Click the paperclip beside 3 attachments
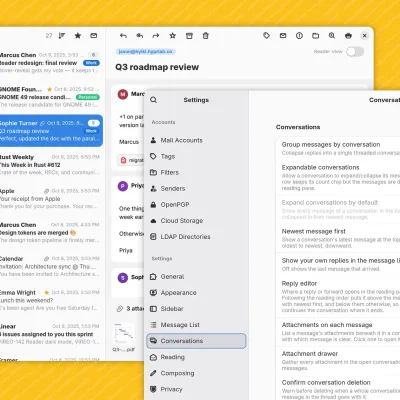Image resolution: width=400 pixels, height=400 pixels. pyautogui.click(x=120, y=309)
